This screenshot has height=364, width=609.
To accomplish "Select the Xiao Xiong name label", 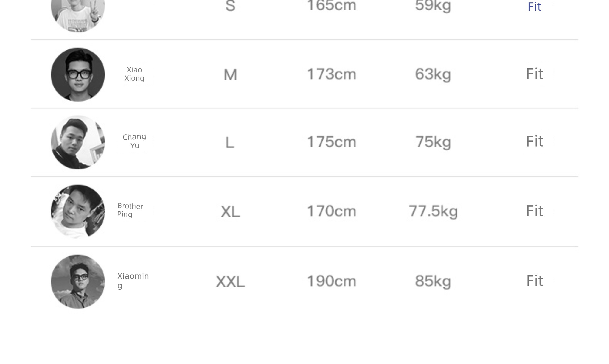I will coord(134,74).
